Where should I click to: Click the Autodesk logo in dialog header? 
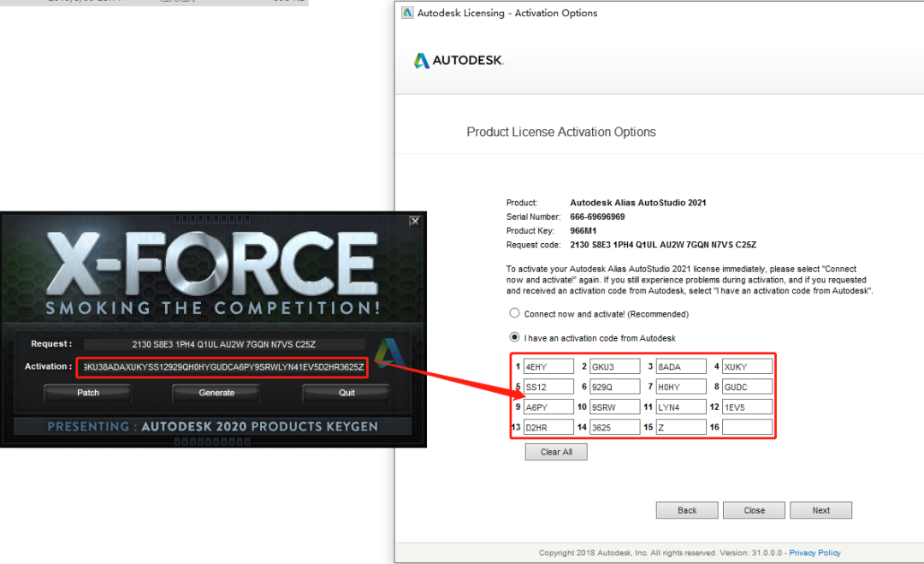[459, 60]
